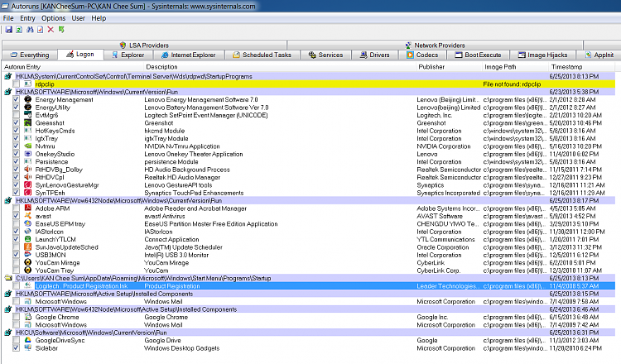The height and width of the screenshot is (364, 621).
Task: Click the Refresh toolbar icon
Action: point(19,30)
